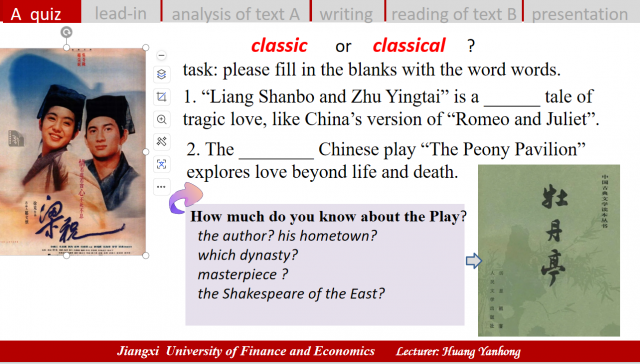Select the Peony Pavilion book cover image
The image size is (640, 364).
click(x=549, y=250)
